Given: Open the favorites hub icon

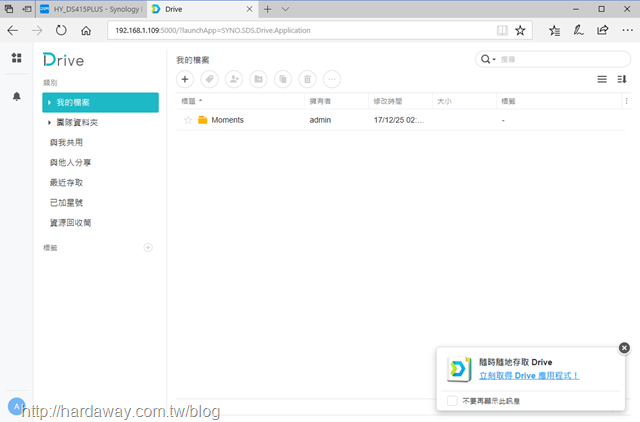Looking at the screenshot, I should pyautogui.click(x=554, y=30).
